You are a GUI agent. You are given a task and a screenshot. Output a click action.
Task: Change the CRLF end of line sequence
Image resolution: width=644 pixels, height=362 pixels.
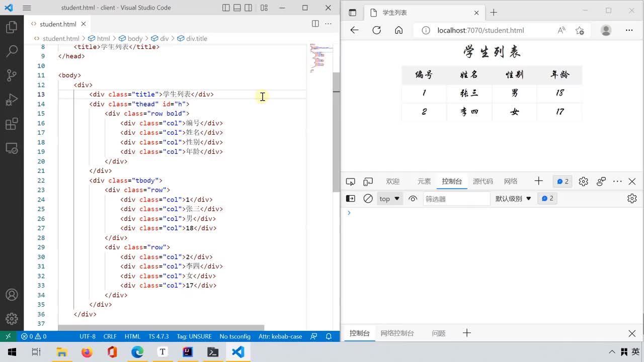click(x=110, y=336)
